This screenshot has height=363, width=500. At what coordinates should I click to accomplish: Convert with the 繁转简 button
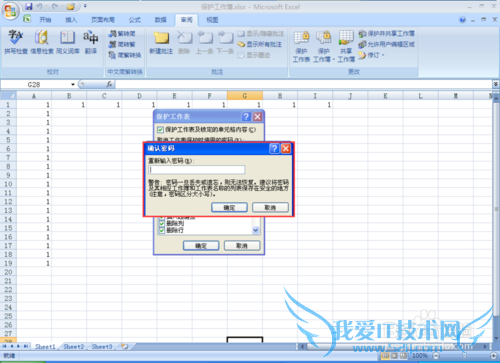coord(122,34)
